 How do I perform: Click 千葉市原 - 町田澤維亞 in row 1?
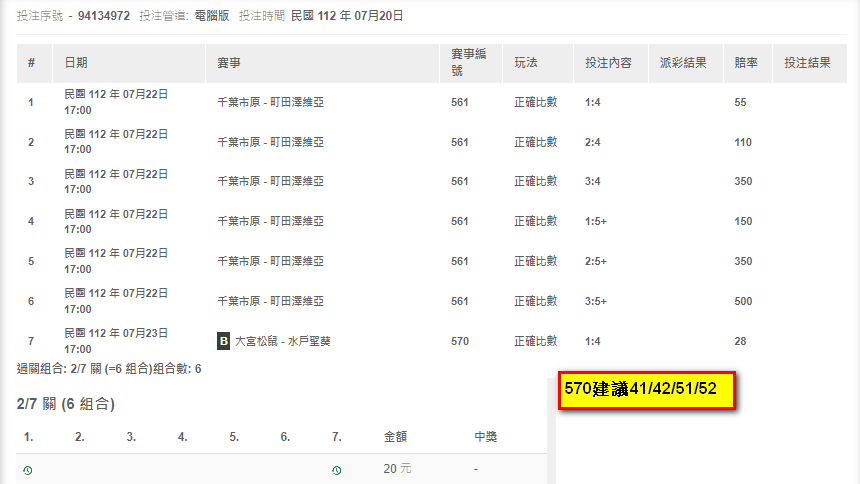point(270,102)
